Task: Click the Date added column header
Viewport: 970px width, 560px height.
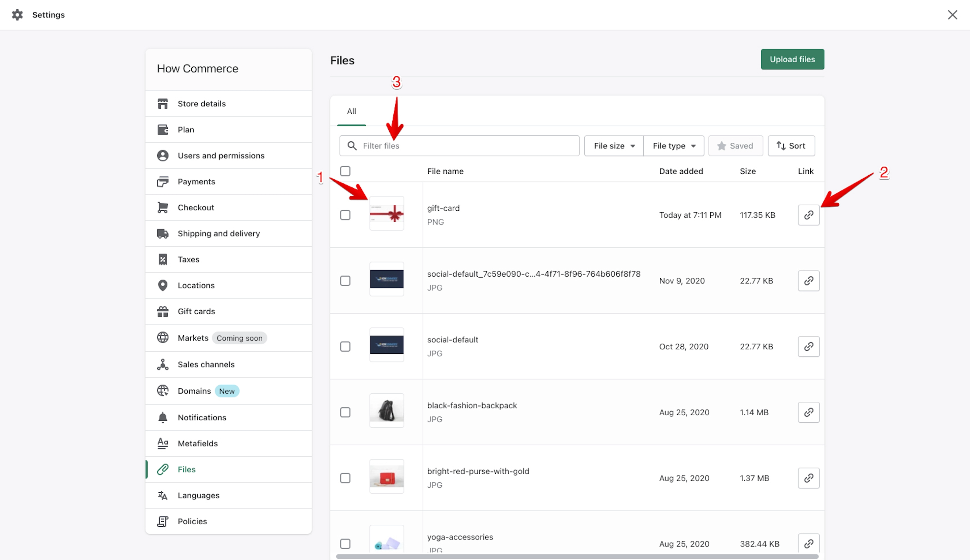Action: click(x=681, y=171)
